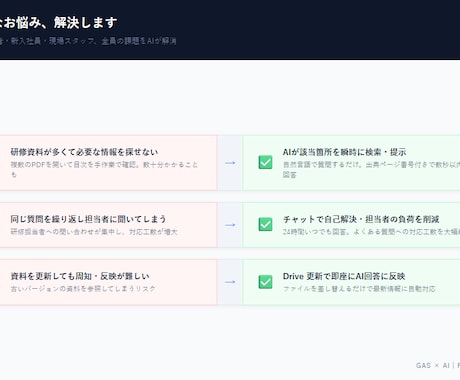Click the green checkmark beside AIが該当箇所を瞬時に検索・提示
Image resolution: width=460 pixels, height=380 pixels.
[x=265, y=163]
